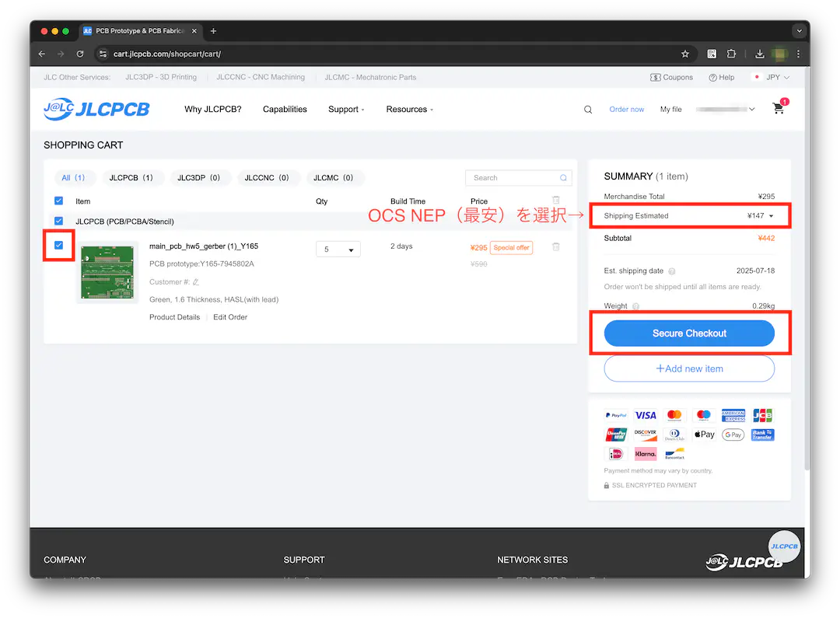Delete all items trash icon in header row
This screenshot has height=618, width=840.
click(x=555, y=200)
